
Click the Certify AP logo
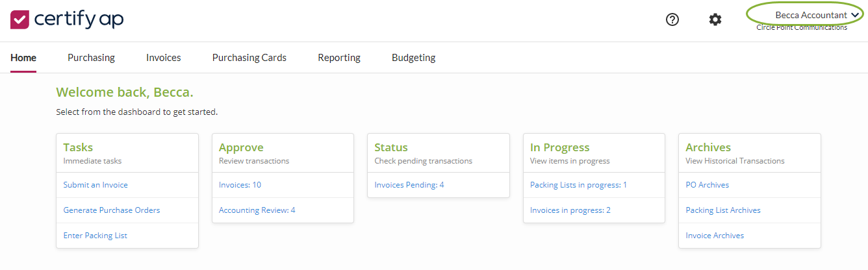(67, 20)
